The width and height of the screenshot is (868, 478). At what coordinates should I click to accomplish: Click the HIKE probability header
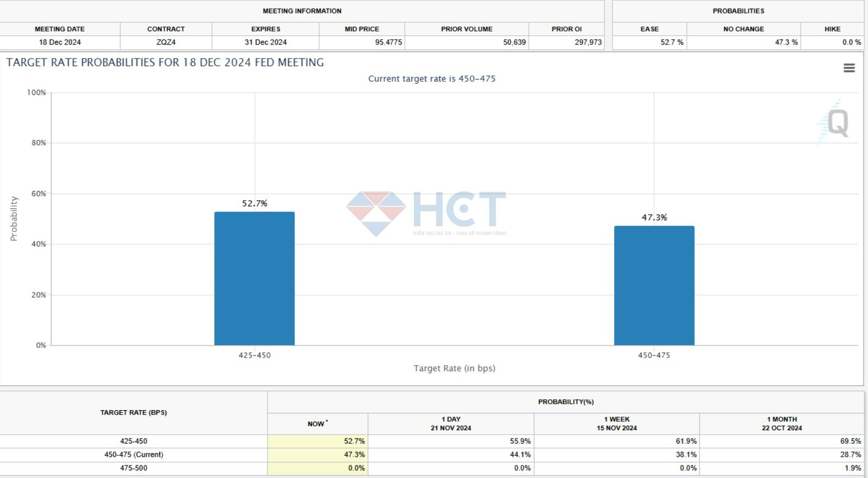[832, 29]
